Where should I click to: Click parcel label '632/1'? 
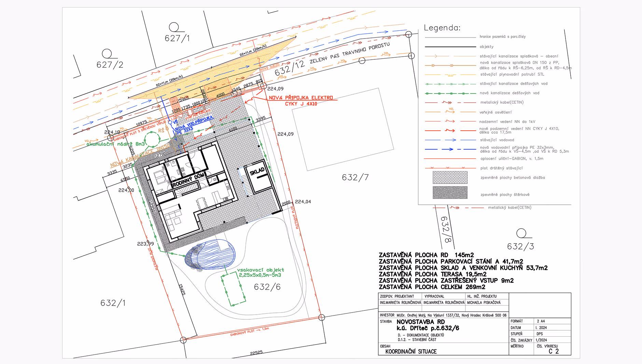pyautogui.click(x=113, y=303)
